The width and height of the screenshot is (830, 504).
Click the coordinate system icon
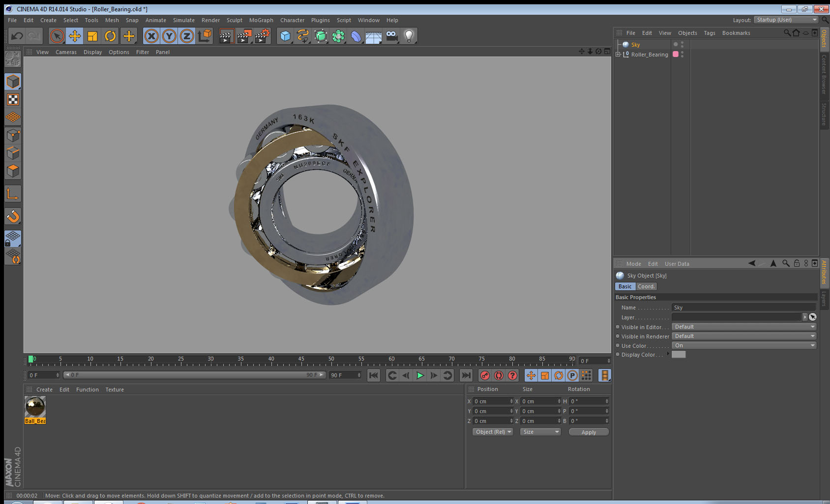pos(205,36)
